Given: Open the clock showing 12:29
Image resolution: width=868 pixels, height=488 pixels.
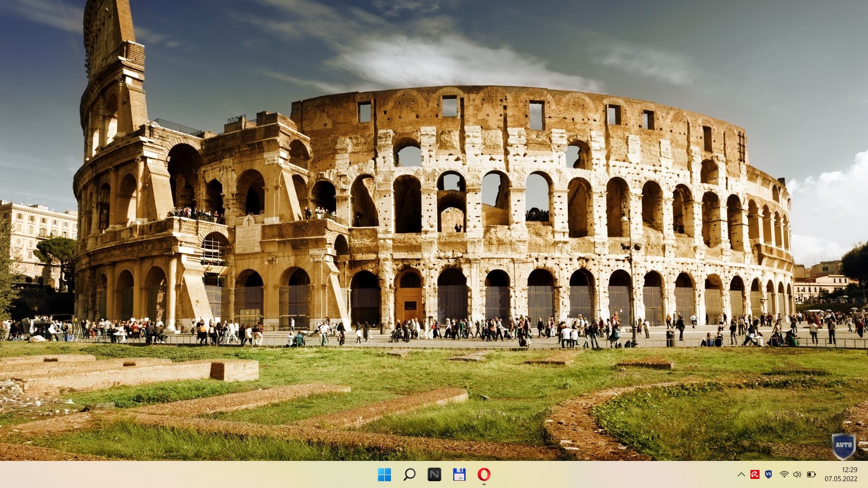Looking at the screenshot, I should point(849,470).
